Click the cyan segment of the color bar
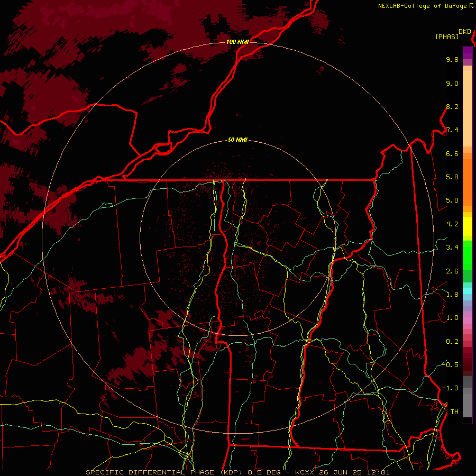Image resolution: width=476 pixels, height=476 pixels. [467, 290]
